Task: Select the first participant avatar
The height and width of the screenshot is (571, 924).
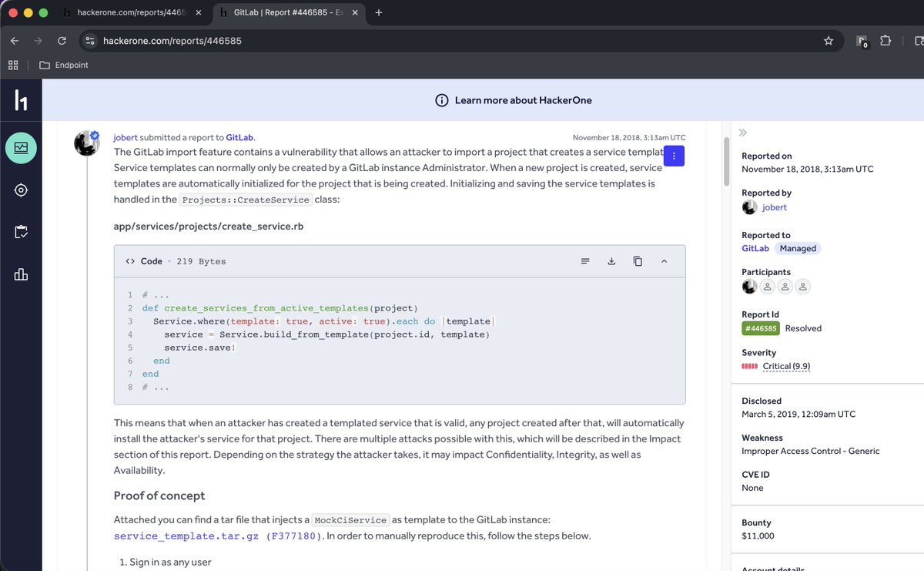Action: pyautogui.click(x=749, y=287)
